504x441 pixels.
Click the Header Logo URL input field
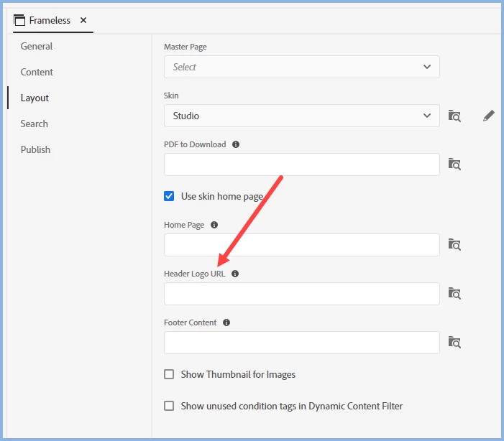pyautogui.click(x=301, y=294)
